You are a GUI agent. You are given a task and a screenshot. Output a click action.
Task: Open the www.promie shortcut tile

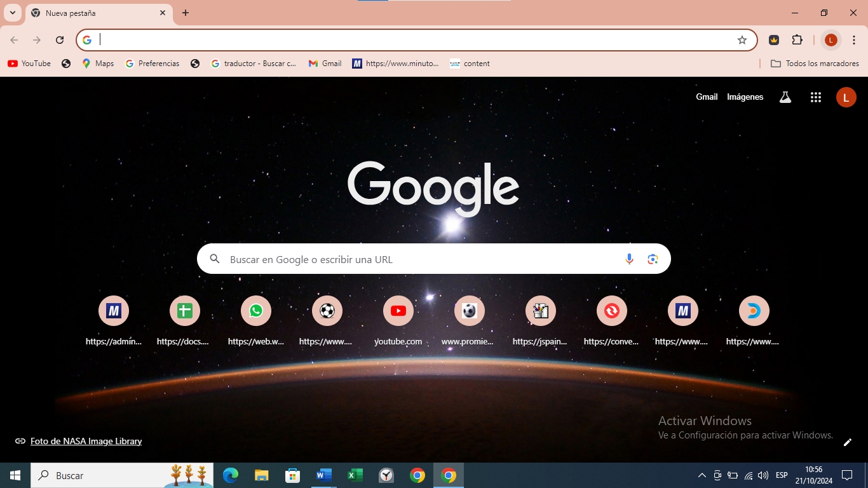470,321
